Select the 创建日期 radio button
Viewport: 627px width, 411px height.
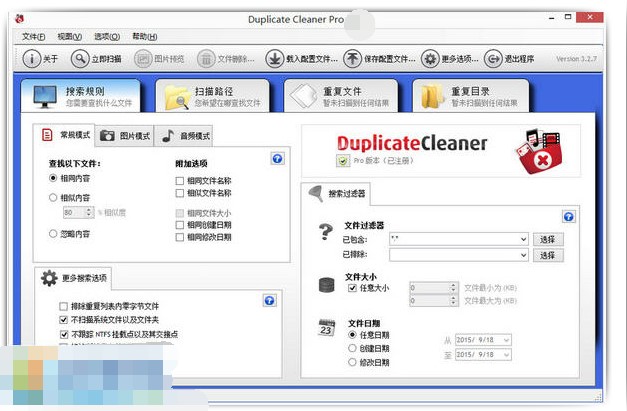(352, 348)
